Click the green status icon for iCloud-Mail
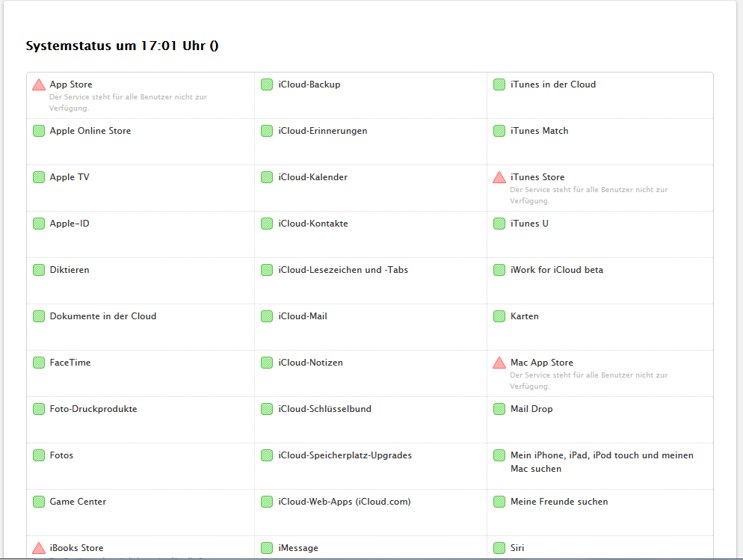 pyautogui.click(x=267, y=316)
